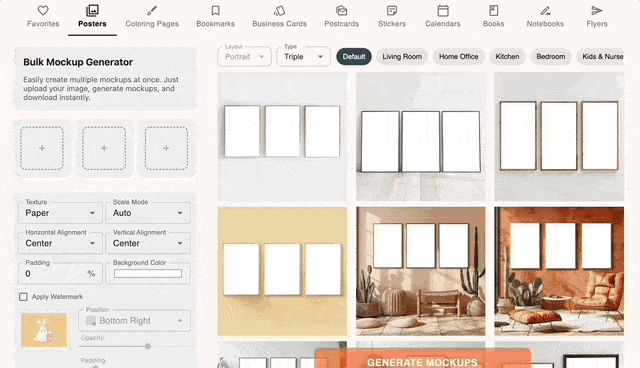The image size is (640, 368).
Task: Filter by Living Room category
Action: coord(402,57)
